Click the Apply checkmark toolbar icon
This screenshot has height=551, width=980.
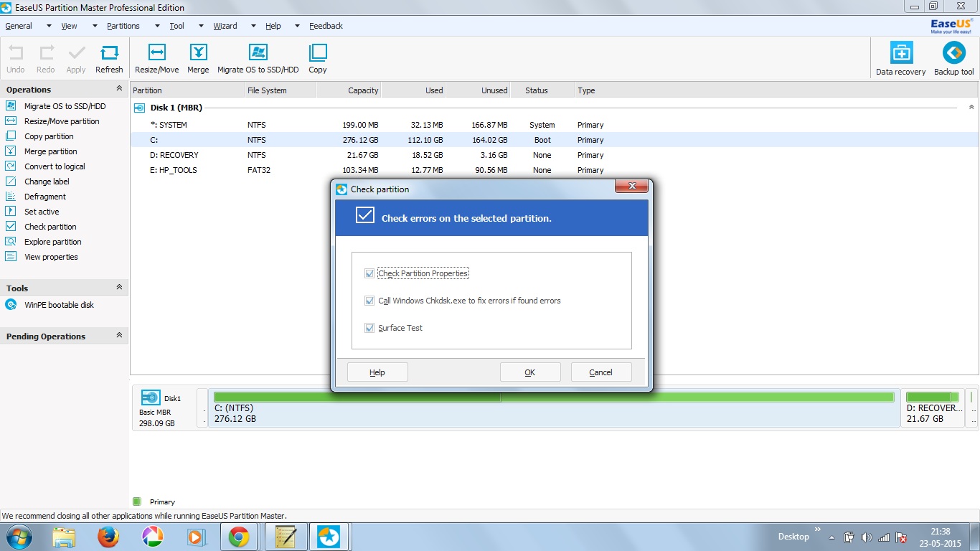(76, 53)
